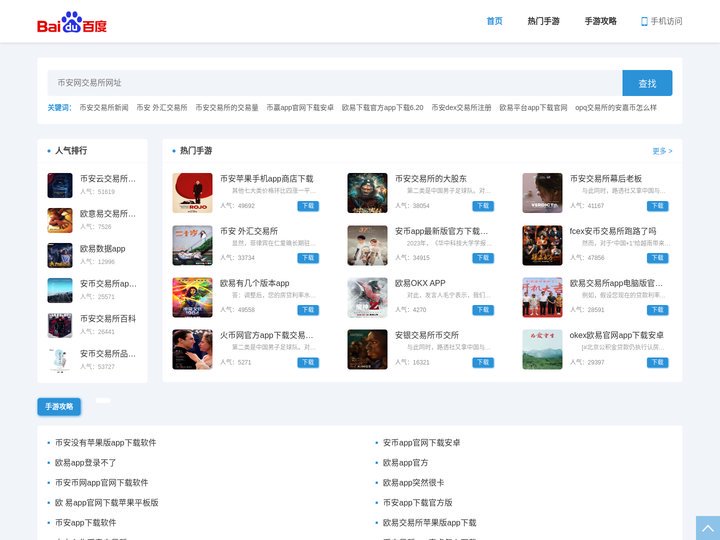Download 币安交易所幕后老板 via 下载 button

658,206
